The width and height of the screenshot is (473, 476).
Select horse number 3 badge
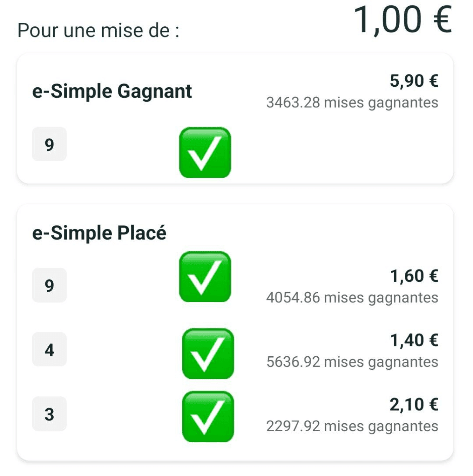coord(49,414)
